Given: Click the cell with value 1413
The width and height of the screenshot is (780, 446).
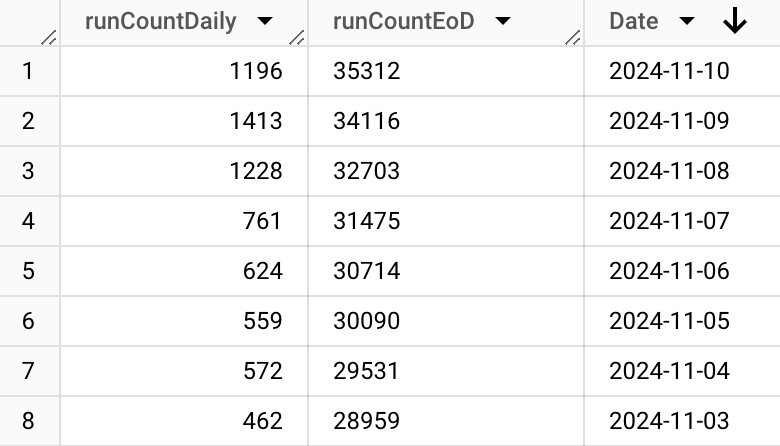Looking at the screenshot, I should [184, 121].
